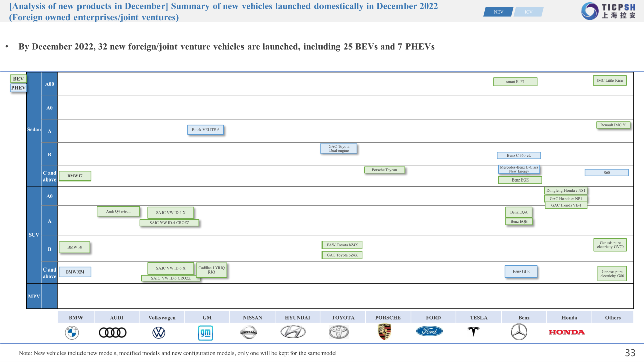This screenshot has height=362, width=644.
Task: Click the BMW roundel logo icon
Action: tap(72, 332)
